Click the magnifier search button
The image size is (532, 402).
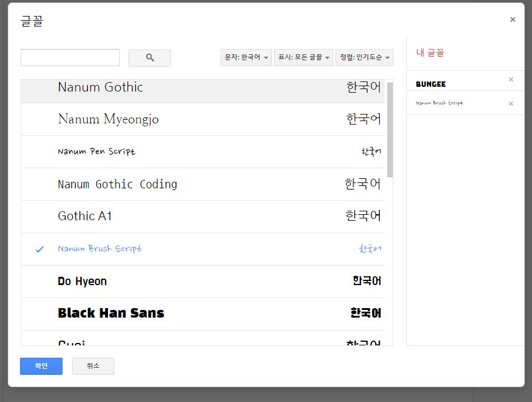point(150,58)
